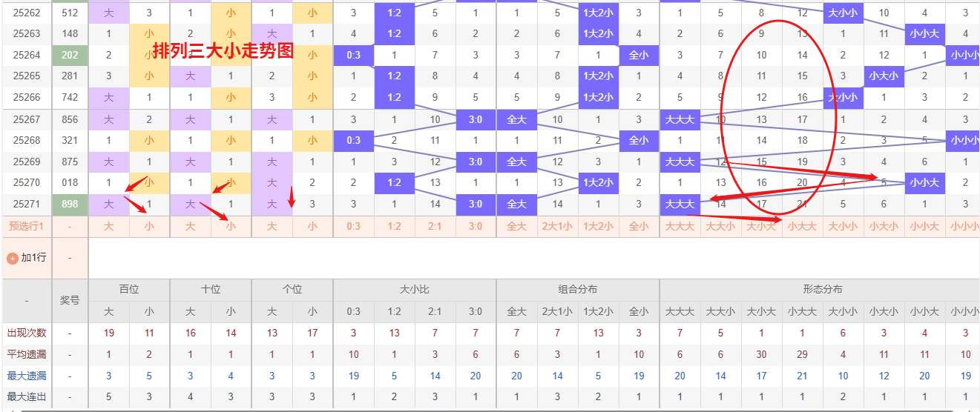Viewport: 980px width, 412px height.
Task: Click the 3:0 cell in row 25267
Action: click(476, 119)
